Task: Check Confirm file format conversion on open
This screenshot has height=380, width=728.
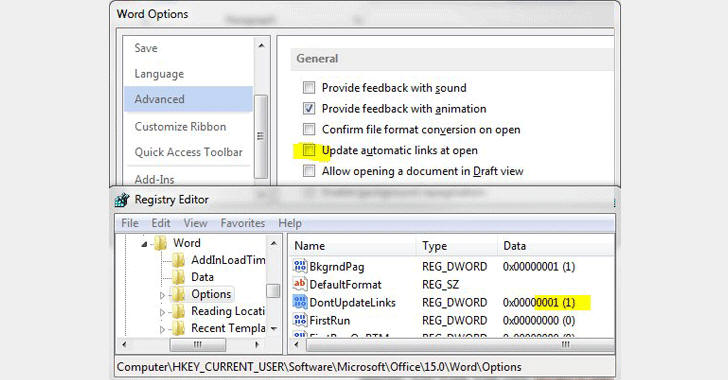Action: (309, 129)
